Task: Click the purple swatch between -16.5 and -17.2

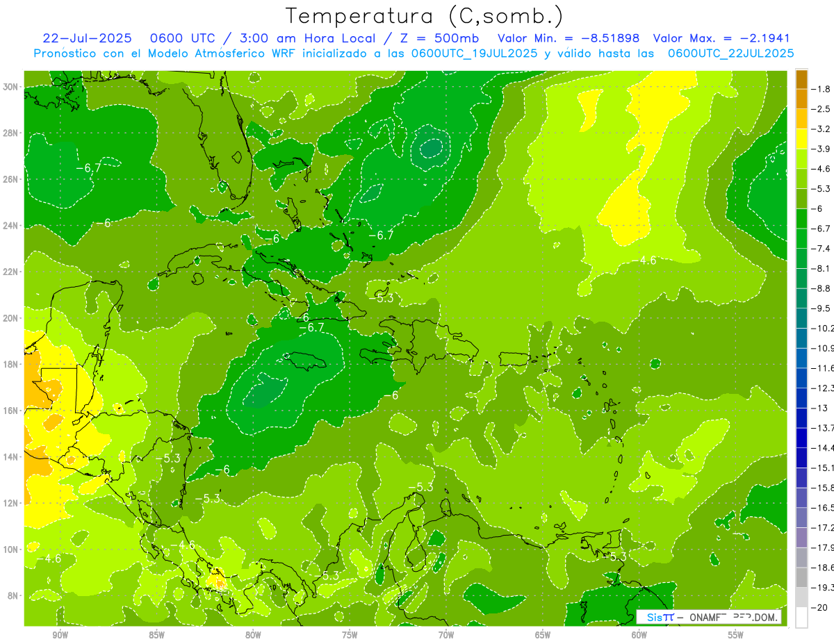Action: pyautogui.click(x=802, y=518)
